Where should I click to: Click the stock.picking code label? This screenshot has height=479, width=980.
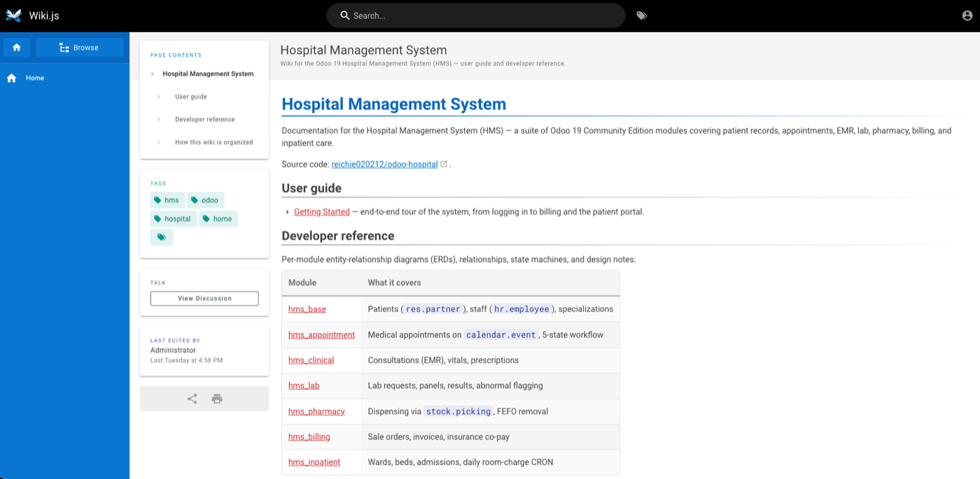(458, 411)
